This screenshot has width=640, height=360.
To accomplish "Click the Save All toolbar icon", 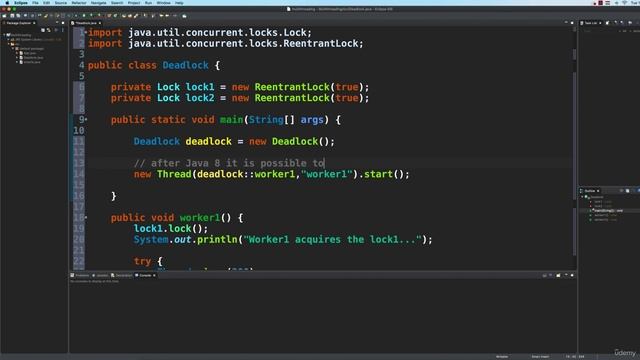I will tap(18, 16).
